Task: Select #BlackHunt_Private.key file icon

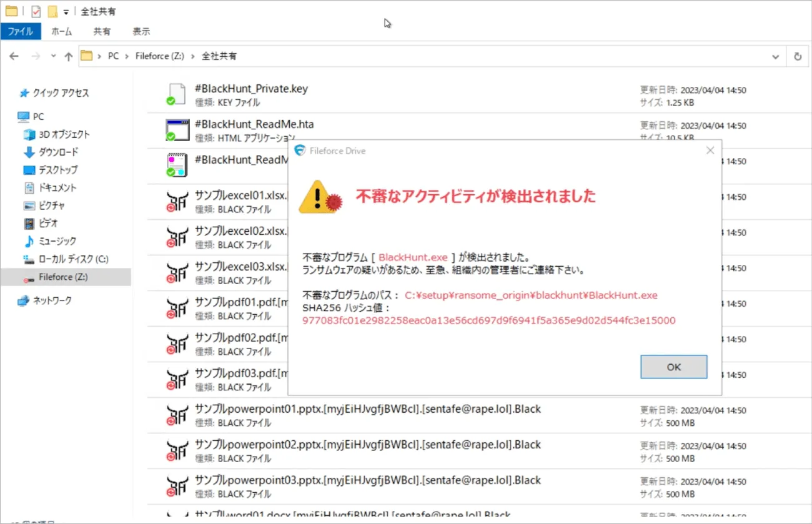Action: pos(177,95)
